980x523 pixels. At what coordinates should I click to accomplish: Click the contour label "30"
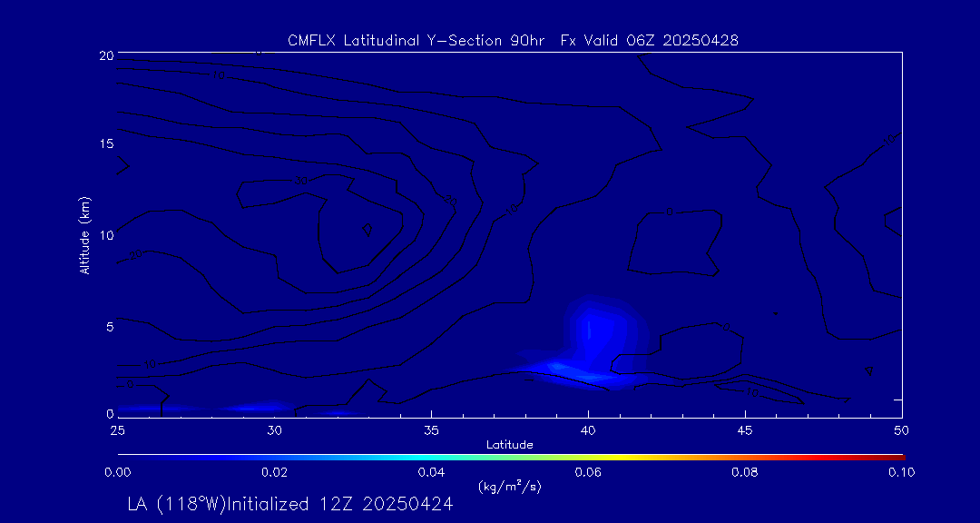click(301, 181)
